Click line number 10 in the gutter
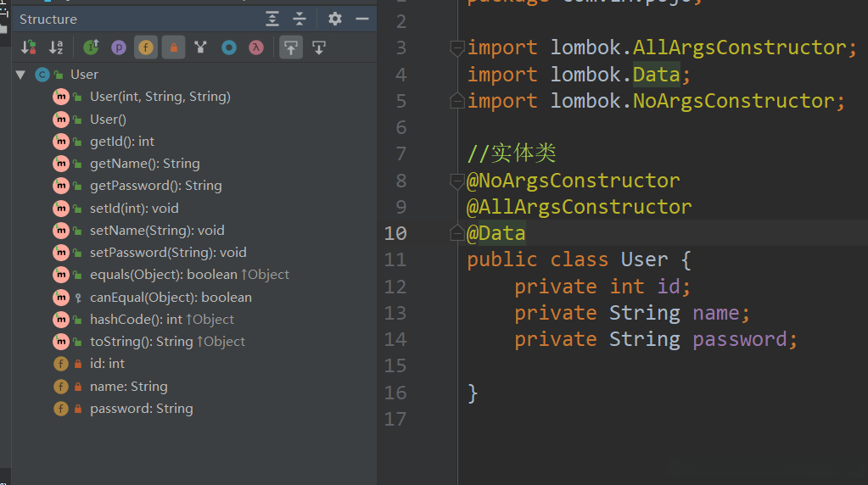This screenshot has width=868, height=485. (x=395, y=233)
